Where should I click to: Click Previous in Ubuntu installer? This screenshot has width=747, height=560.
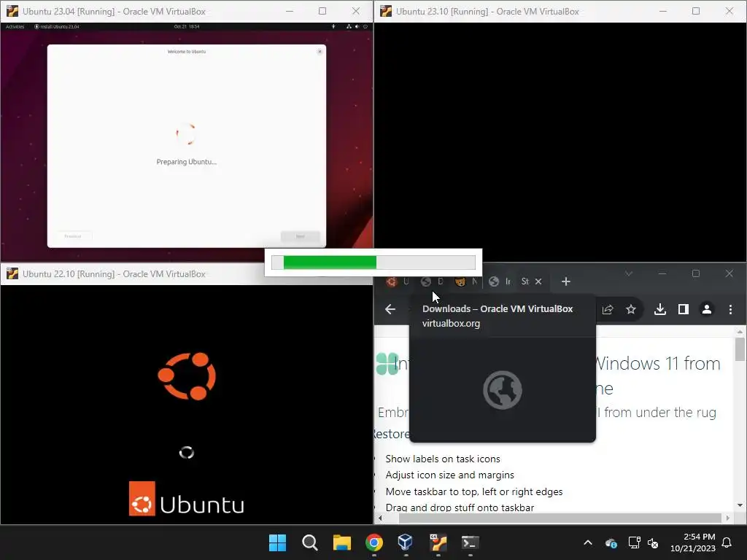(73, 236)
